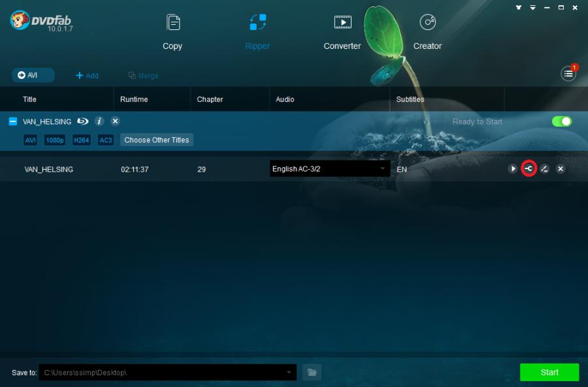The width and height of the screenshot is (588, 387).
Task: Maximize the DVDFab window
Action: pos(561,7)
